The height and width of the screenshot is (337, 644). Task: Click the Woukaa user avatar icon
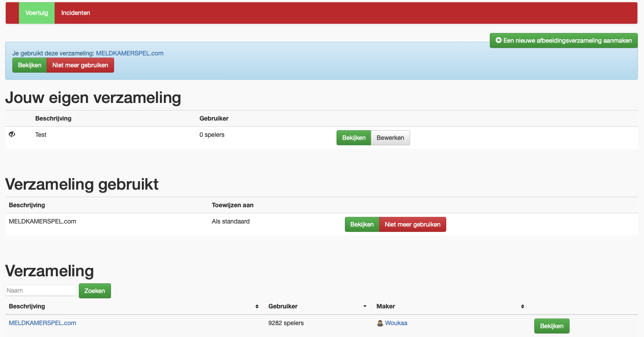coord(380,323)
